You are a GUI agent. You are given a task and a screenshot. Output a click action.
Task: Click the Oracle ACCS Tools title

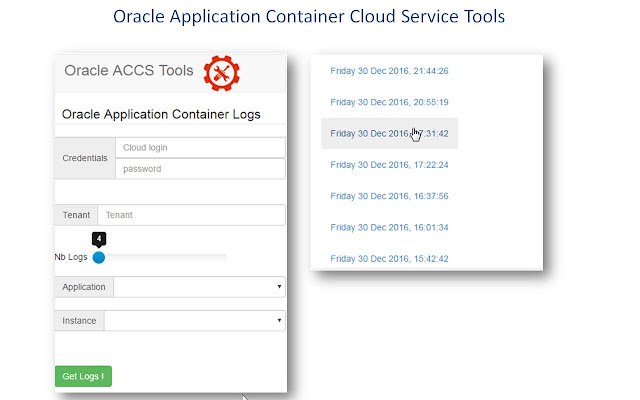click(x=129, y=71)
